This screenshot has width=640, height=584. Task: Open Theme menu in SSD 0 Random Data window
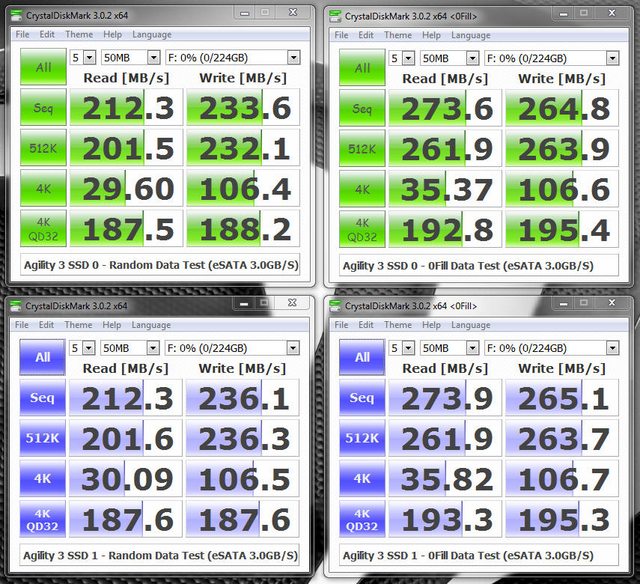tap(79, 34)
